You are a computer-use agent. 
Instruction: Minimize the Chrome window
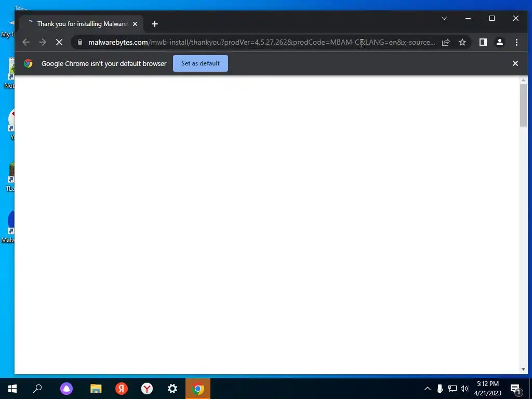pos(468,18)
